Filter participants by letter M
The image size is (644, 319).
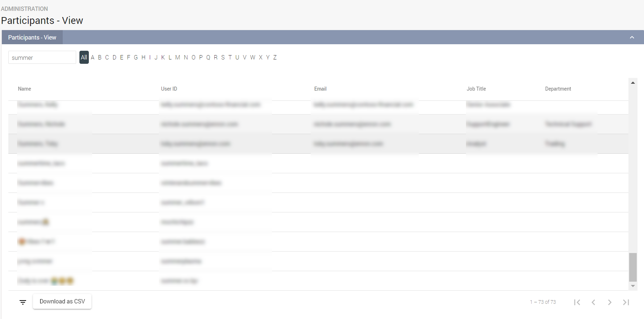pos(178,57)
